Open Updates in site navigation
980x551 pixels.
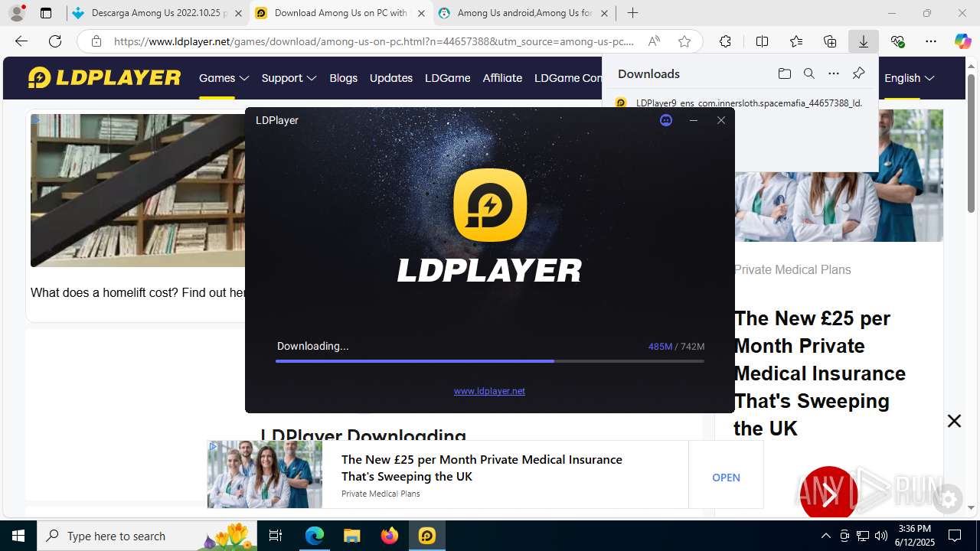click(x=391, y=78)
